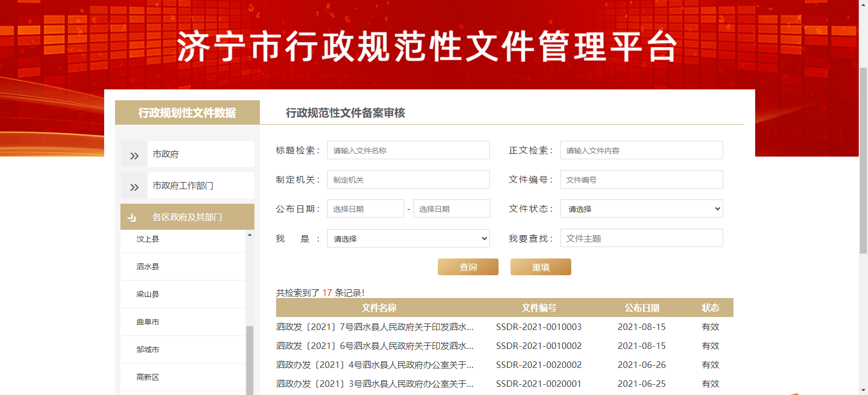Click the double-chevron icon beside 市政府工作部门
The width and height of the screenshot is (868, 395).
(134, 187)
